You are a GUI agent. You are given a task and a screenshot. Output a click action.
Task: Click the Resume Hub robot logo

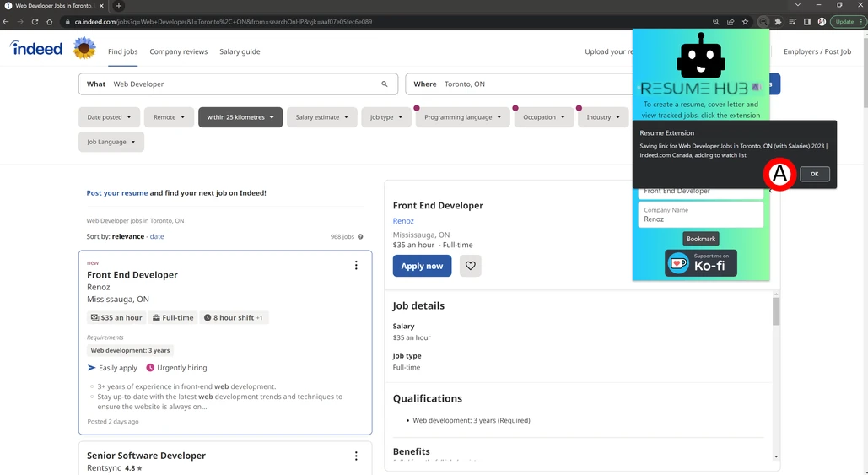(701, 57)
